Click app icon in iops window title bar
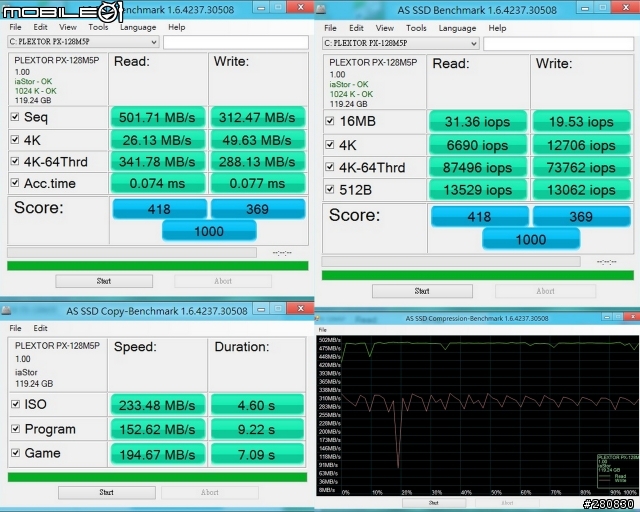The height and width of the screenshot is (512, 640). click(x=321, y=9)
